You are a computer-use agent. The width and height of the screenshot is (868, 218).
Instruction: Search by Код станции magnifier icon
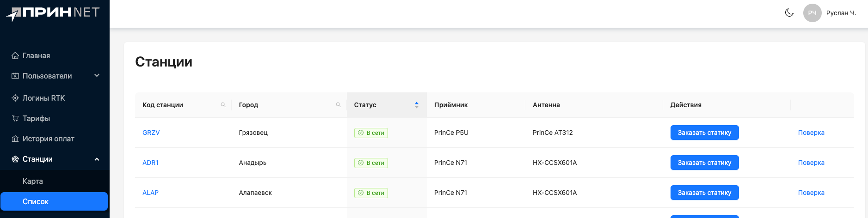pos(223,105)
